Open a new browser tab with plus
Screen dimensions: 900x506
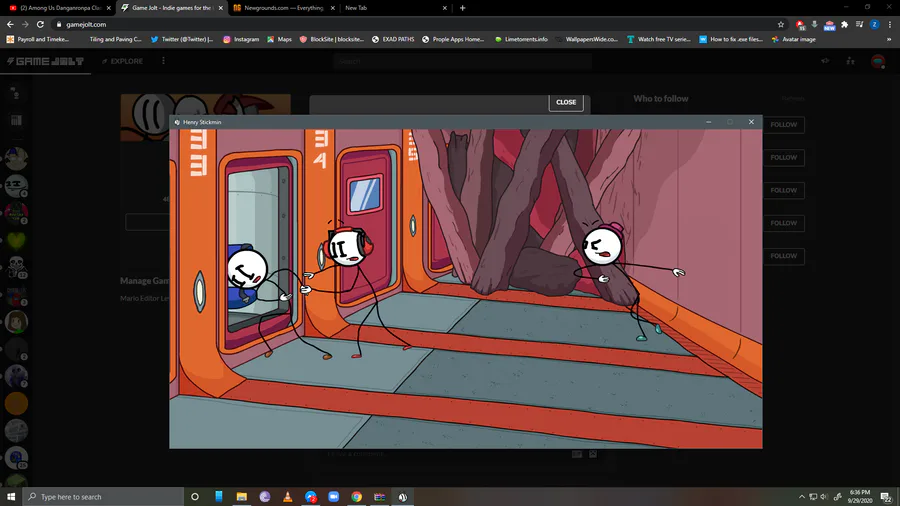[463, 8]
